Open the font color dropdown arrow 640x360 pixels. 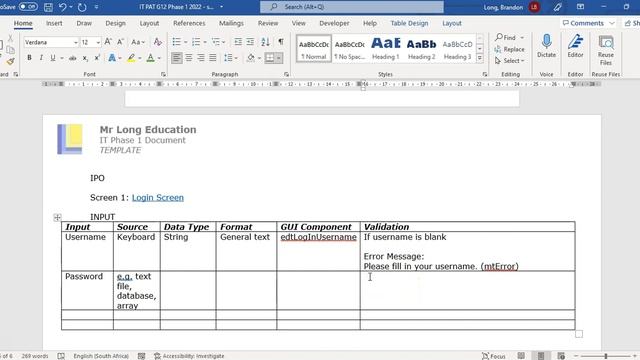pos(159,58)
